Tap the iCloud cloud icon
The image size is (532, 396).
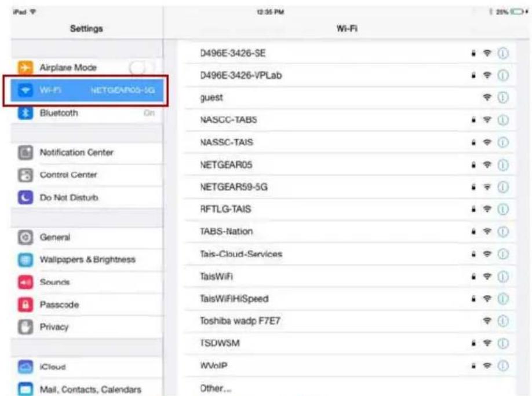[x=25, y=367]
